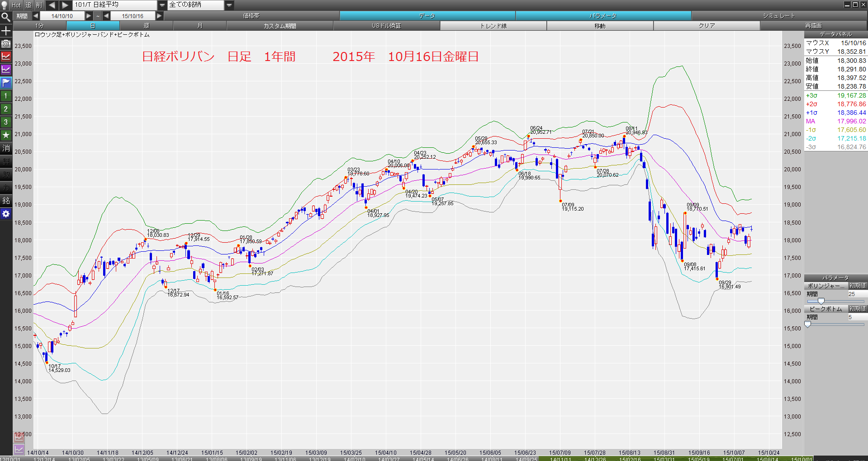The width and height of the screenshot is (868, 461).
Task: Click the magnifying glass search icon
Action: pyautogui.click(x=6, y=17)
